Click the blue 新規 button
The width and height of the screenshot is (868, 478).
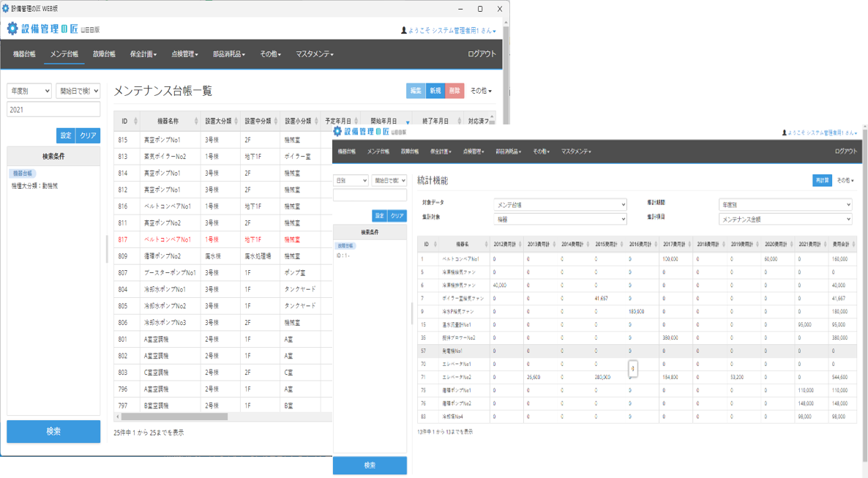click(435, 91)
